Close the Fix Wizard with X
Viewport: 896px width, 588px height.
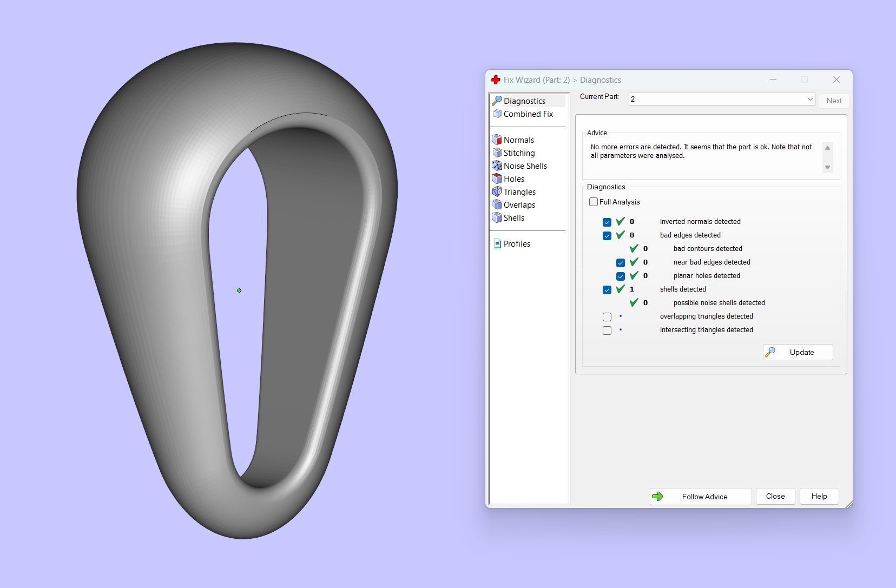836,80
